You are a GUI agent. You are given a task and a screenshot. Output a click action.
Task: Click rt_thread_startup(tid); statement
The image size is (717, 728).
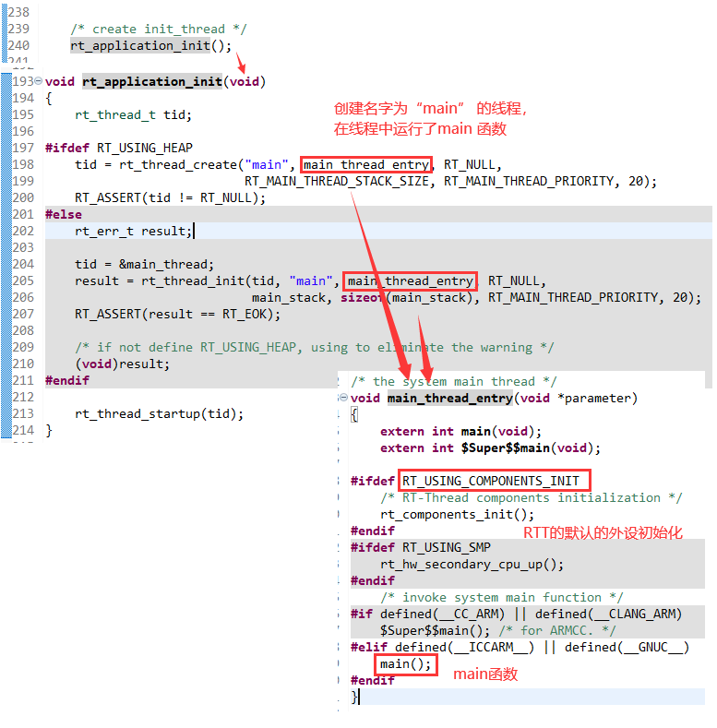pyautogui.click(x=160, y=413)
